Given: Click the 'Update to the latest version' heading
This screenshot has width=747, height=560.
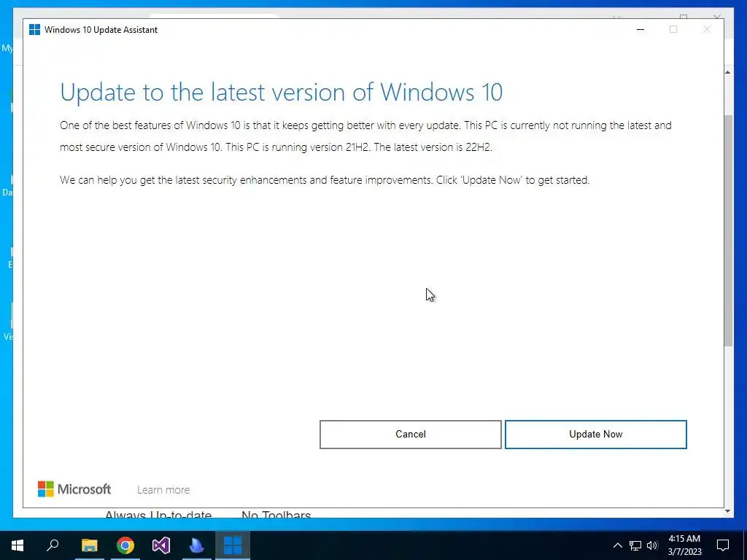Looking at the screenshot, I should coord(281,92).
